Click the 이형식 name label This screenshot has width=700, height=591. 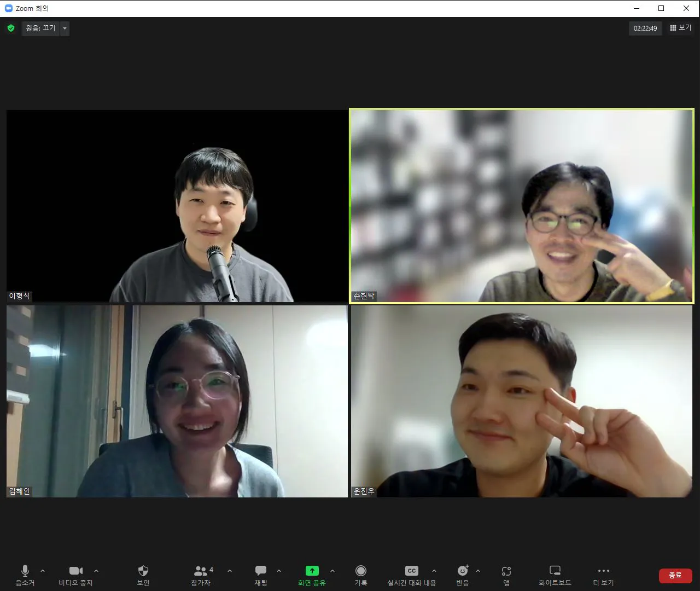point(20,296)
